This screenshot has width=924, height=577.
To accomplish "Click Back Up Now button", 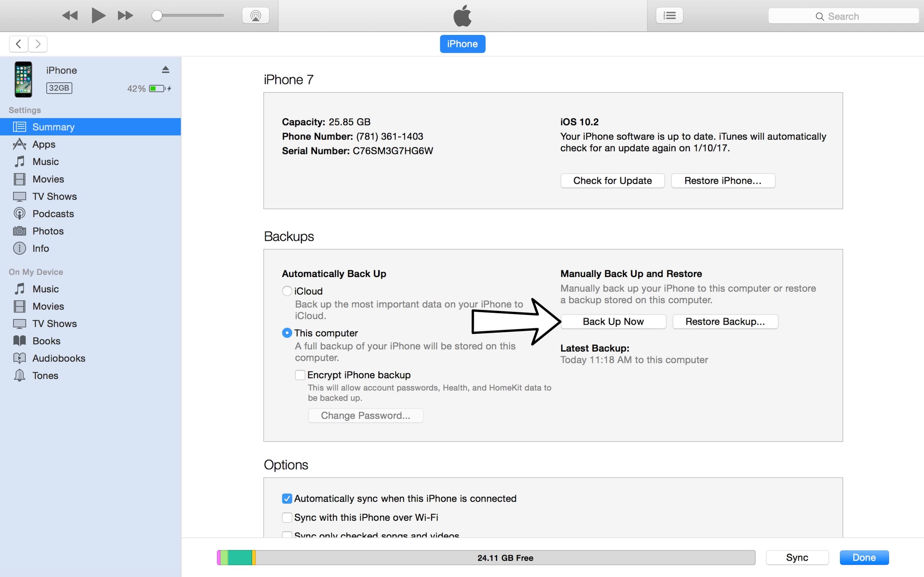I will (613, 322).
